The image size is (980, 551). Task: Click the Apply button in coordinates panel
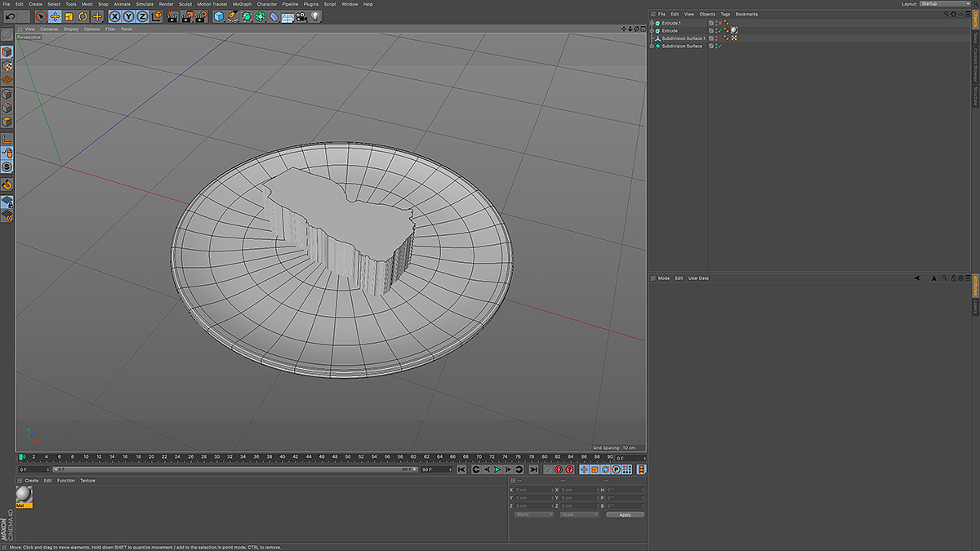[x=625, y=514]
